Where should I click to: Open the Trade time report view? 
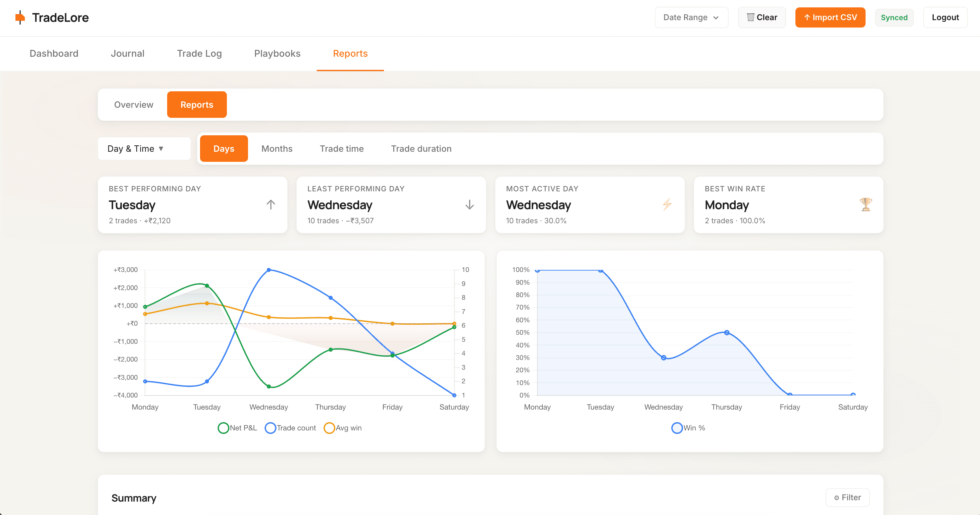click(x=342, y=148)
